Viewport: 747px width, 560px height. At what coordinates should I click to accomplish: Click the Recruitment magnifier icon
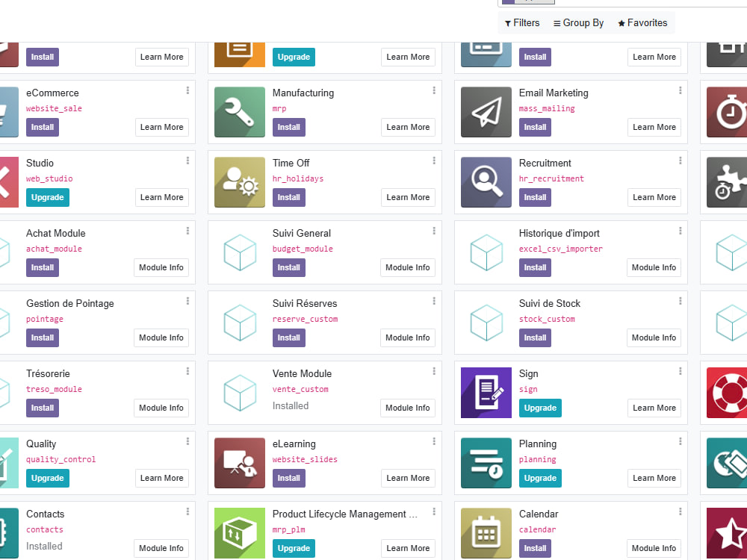486,182
